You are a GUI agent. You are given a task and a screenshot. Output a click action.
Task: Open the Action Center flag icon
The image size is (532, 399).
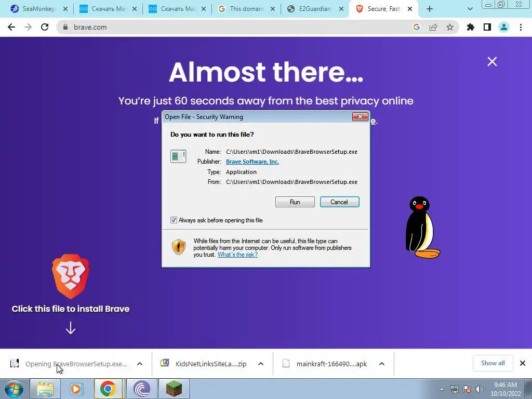pyautogui.click(x=467, y=389)
